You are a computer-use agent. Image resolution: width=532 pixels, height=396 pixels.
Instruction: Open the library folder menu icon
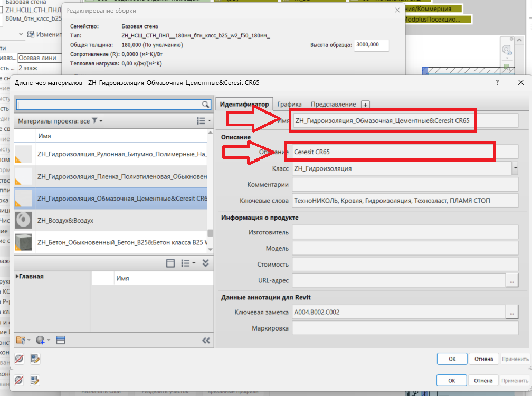23,340
